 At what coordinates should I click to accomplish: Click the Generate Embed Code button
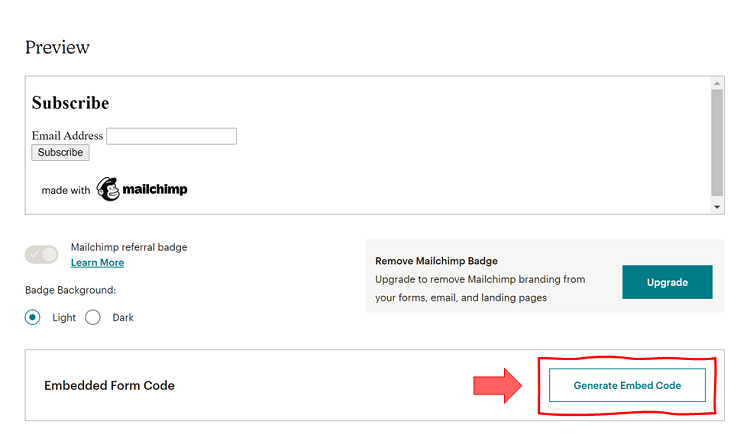(x=627, y=385)
